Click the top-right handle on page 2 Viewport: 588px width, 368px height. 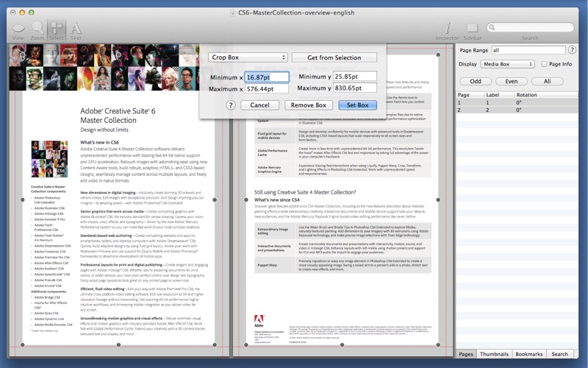coord(438,54)
